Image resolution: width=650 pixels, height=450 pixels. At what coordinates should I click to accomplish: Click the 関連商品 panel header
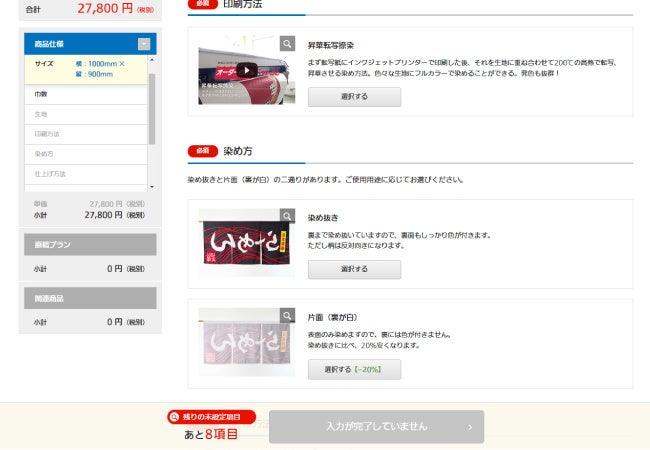point(90,298)
